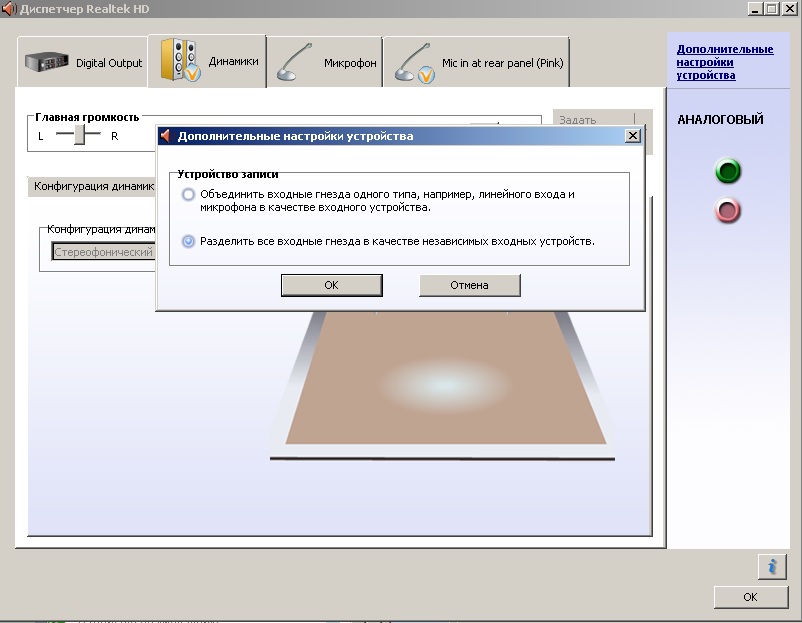Open the Digital Output tab
802x623 pixels.
83,62
